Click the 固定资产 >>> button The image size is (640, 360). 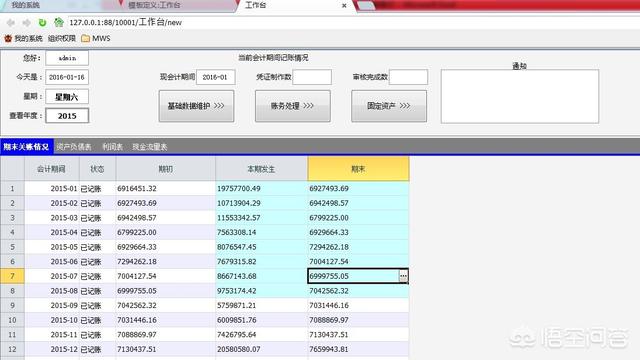(389, 106)
